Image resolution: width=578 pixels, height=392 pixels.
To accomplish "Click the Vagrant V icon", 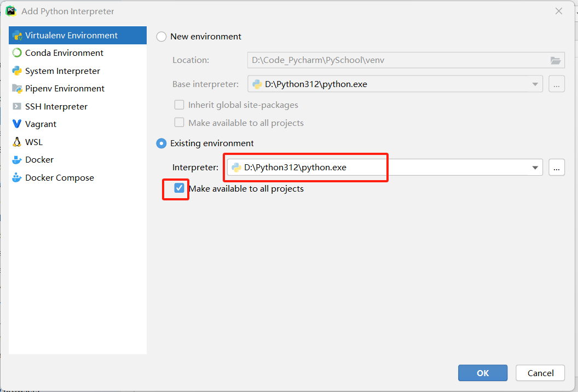I will click(17, 124).
